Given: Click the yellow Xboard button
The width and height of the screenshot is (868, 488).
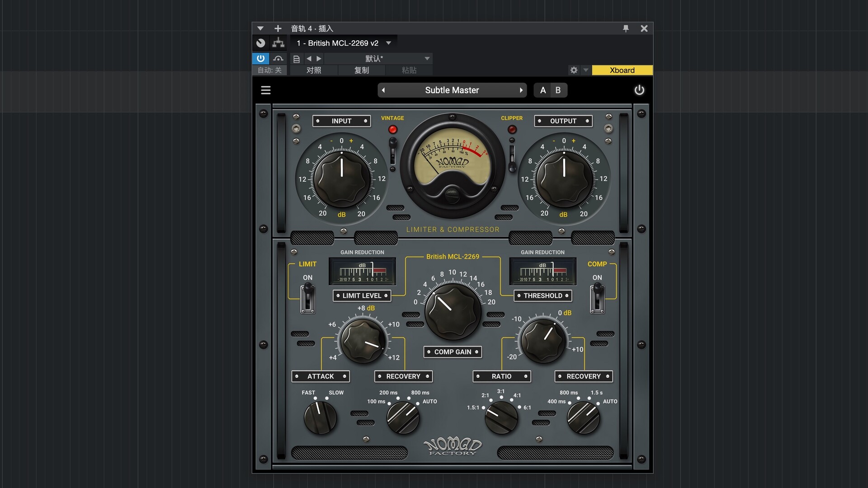Looking at the screenshot, I should [x=622, y=70].
